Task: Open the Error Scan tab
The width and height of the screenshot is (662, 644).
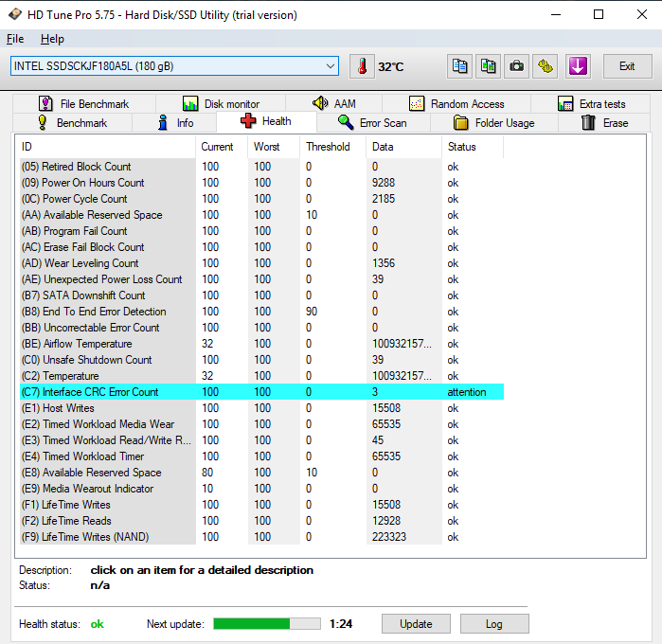Action: pyautogui.click(x=373, y=123)
